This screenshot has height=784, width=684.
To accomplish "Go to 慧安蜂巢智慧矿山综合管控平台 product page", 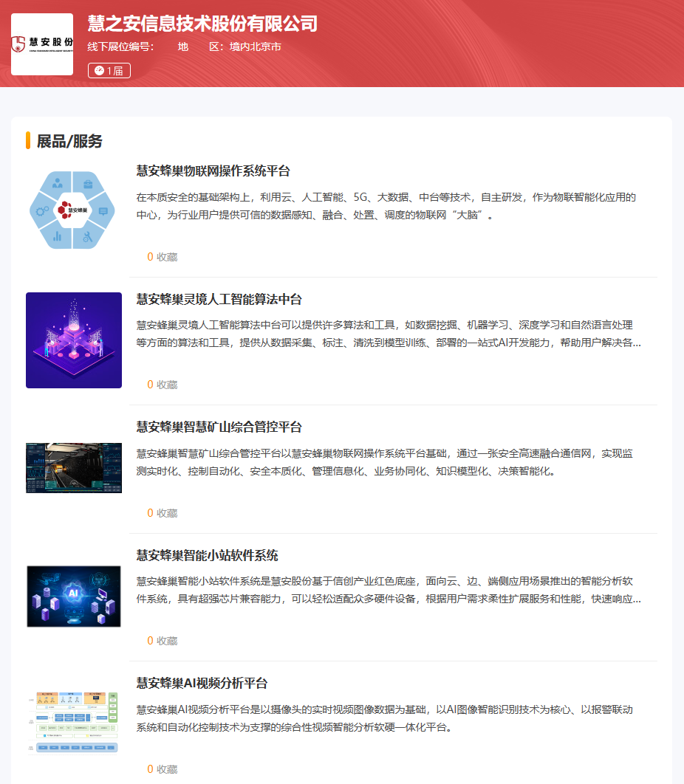I will (x=219, y=427).
